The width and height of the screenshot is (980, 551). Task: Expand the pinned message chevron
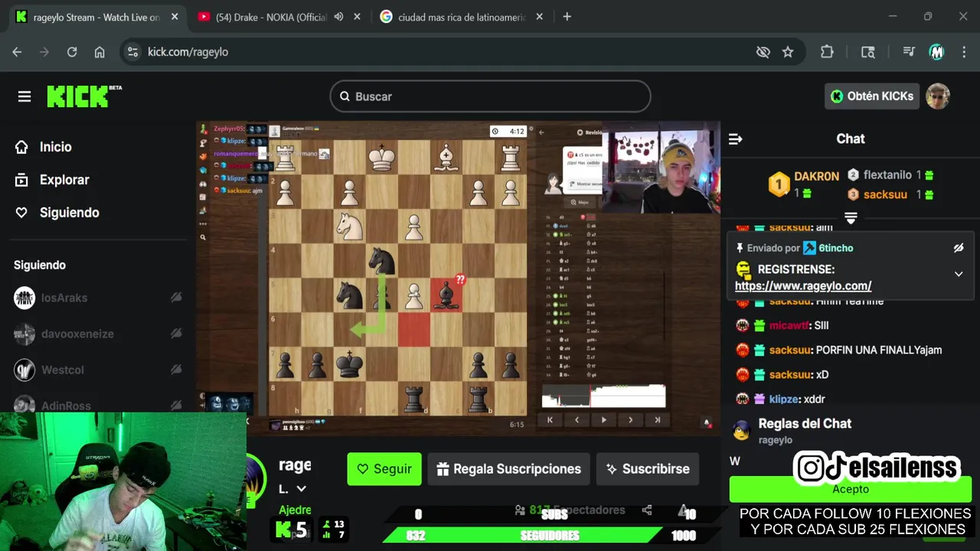pyautogui.click(x=959, y=274)
